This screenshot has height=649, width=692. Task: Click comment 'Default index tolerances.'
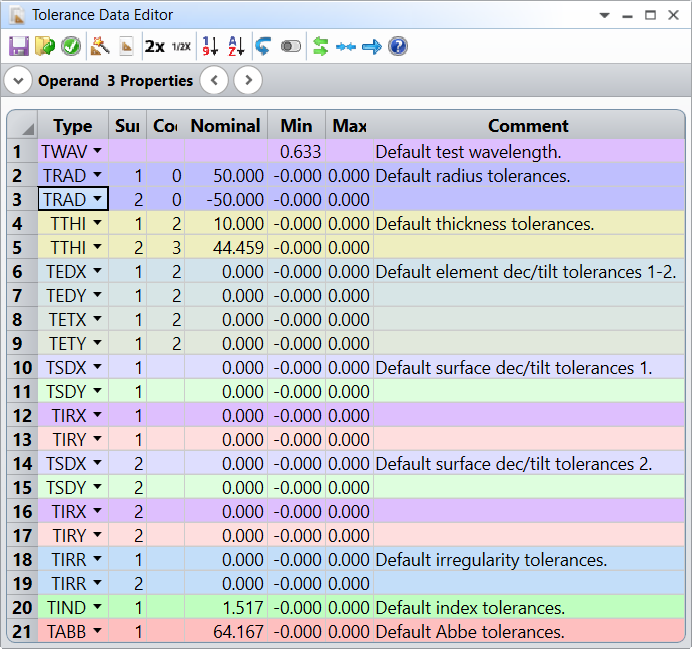470,608
